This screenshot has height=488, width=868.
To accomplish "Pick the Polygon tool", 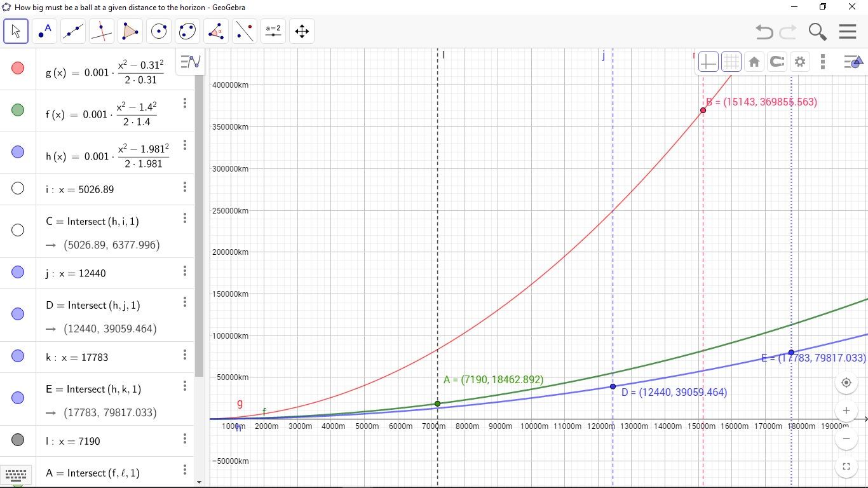I will coord(130,31).
